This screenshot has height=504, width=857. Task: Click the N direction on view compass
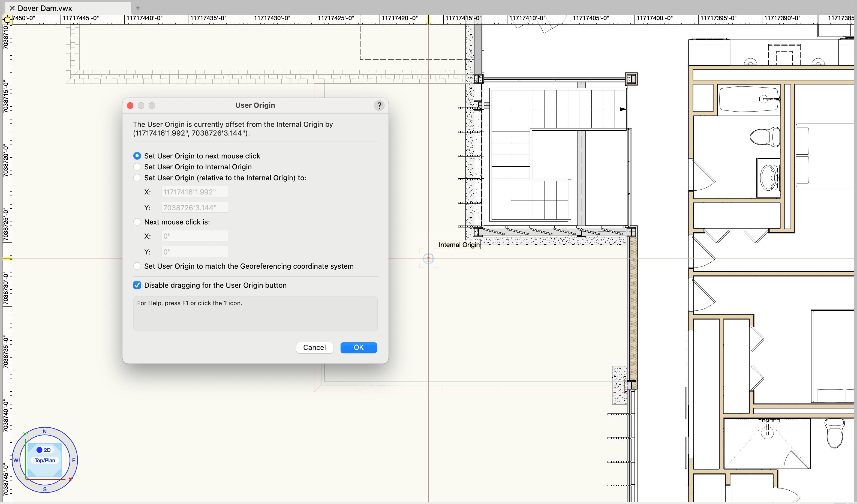click(44, 431)
